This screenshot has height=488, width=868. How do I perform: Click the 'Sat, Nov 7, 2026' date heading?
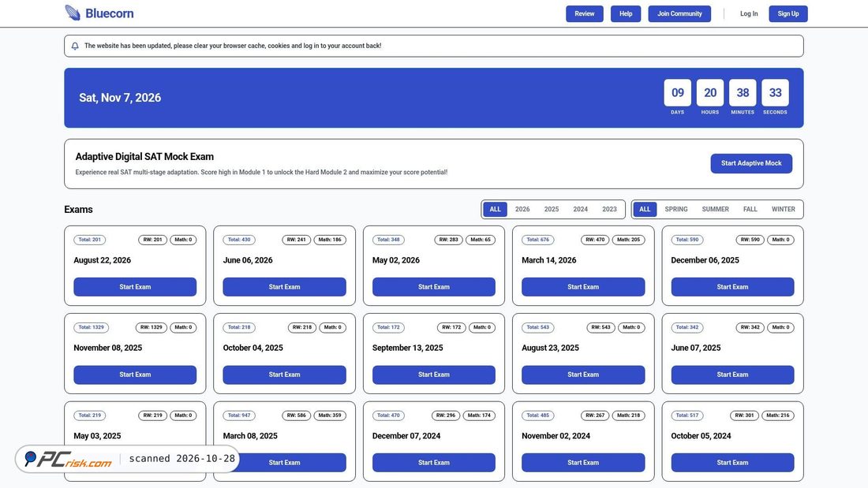point(120,98)
